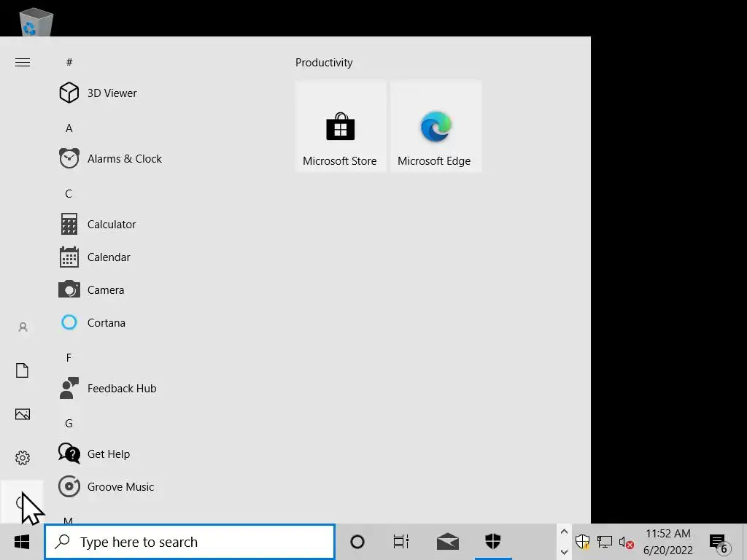
Task: Launch the Camera app
Action: 91,290
